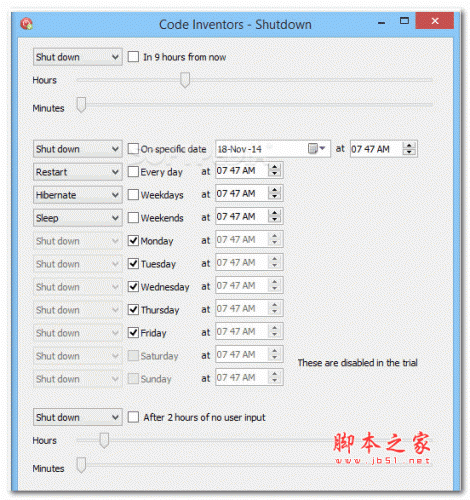Viewport: 470px width, 500px height.
Task: Open the Restart dropdown for Every day
Action: tap(78, 172)
